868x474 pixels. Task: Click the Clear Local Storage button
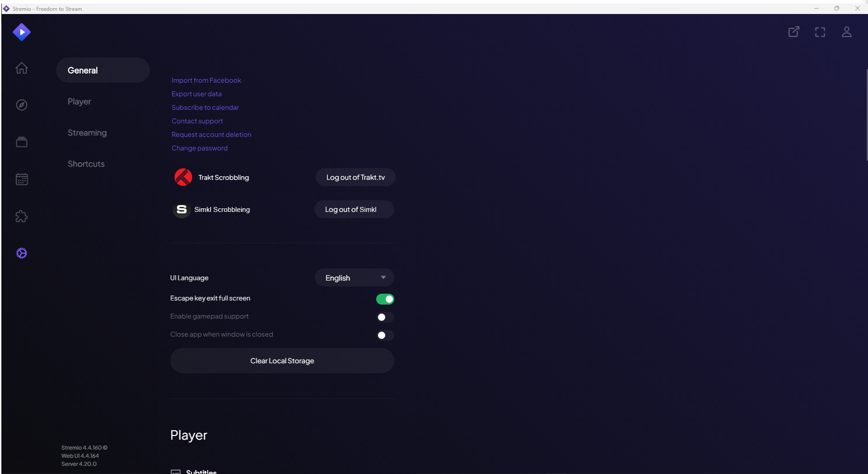point(281,361)
